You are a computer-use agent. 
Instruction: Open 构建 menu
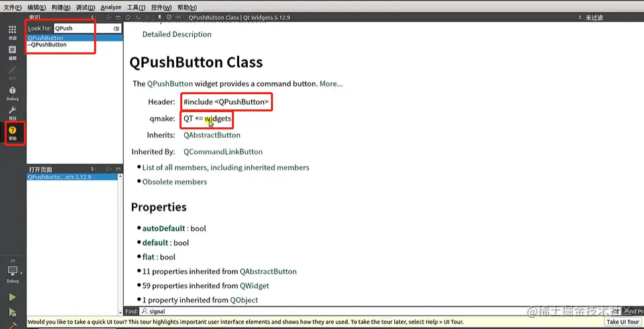(61, 7)
